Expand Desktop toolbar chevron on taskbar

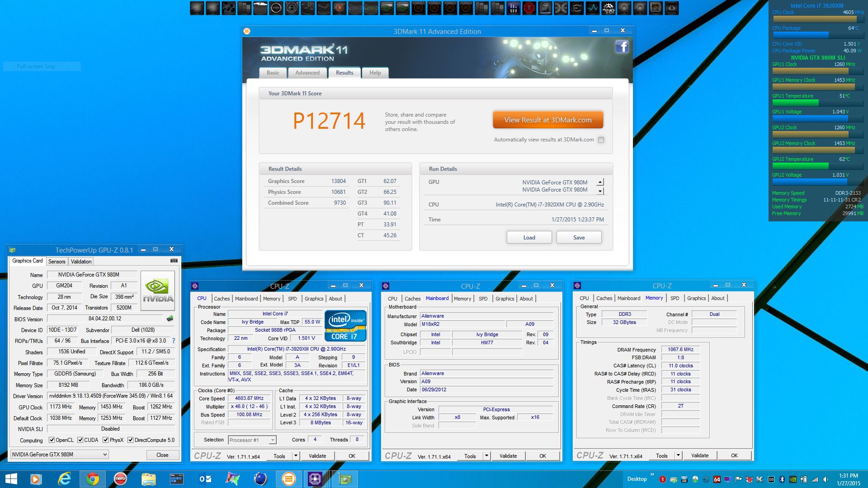(652, 474)
